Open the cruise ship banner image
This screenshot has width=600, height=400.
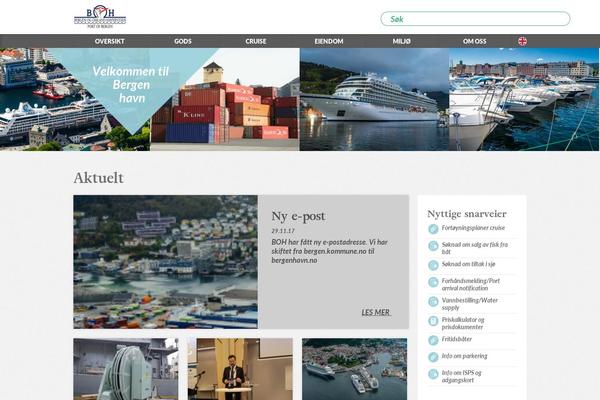tap(374, 99)
